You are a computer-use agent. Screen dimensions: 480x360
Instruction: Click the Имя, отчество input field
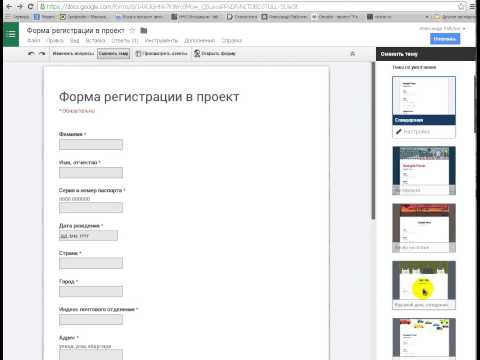(x=91, y=173)
